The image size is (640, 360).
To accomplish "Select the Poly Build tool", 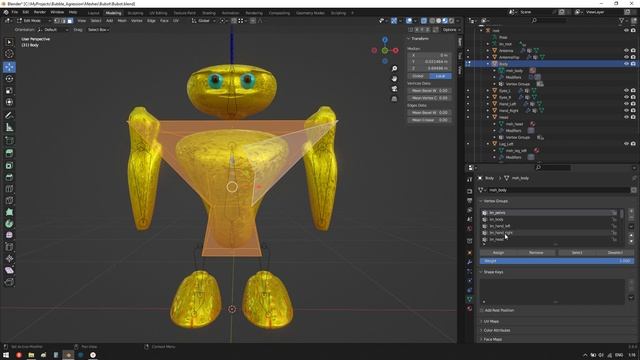I will [x=9, y=212].
